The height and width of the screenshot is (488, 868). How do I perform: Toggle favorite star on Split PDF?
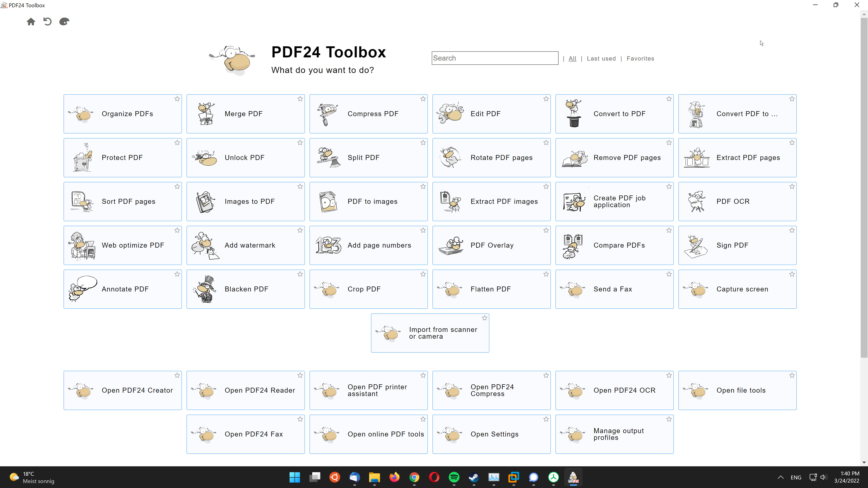click(423, 143)
